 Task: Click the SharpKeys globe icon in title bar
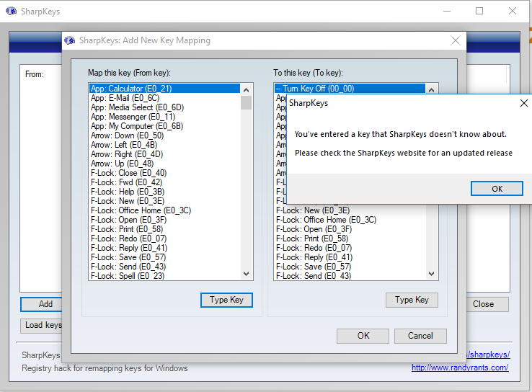pyautogui.click(x=12, y=12)
